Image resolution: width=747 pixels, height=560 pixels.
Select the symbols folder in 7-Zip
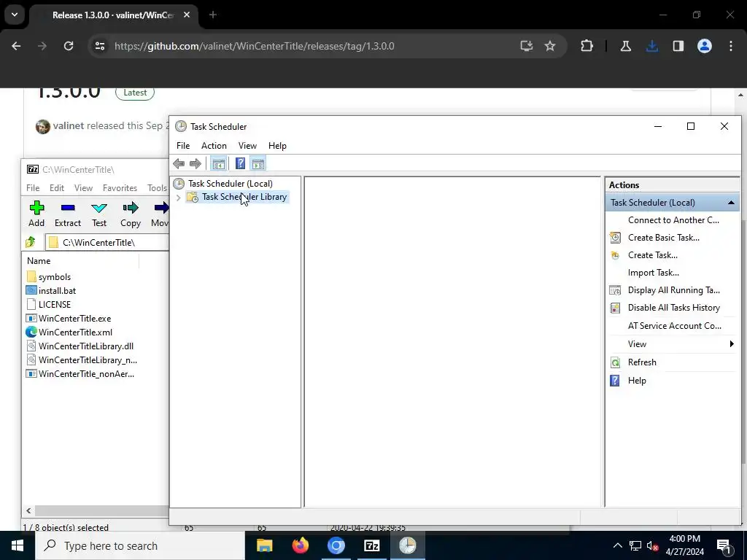click(54, 277)
